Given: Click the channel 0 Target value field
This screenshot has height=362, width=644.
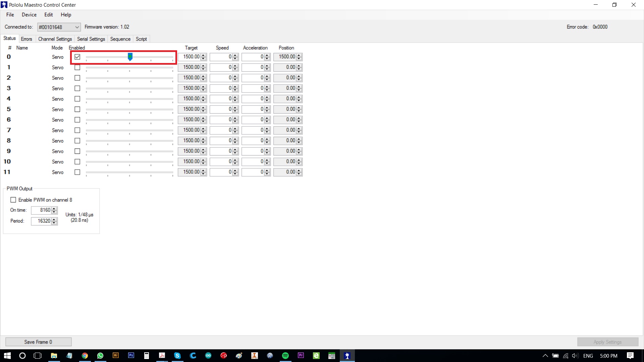Looking at the screenshot, I should 189,57.
